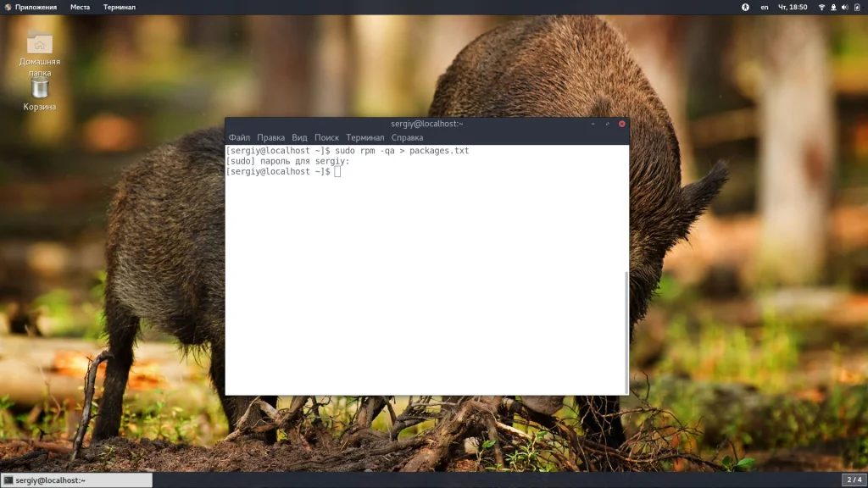
Task: Open the clock showing Чт, 18:50
Action: (793, 7)
